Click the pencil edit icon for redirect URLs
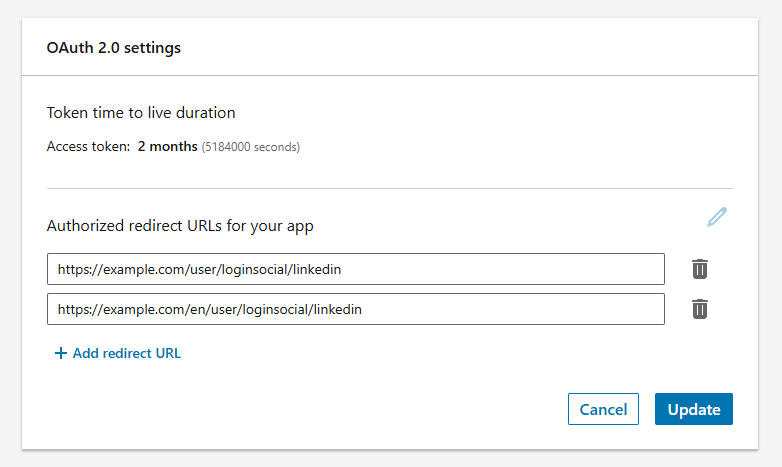 coord(717,217)
